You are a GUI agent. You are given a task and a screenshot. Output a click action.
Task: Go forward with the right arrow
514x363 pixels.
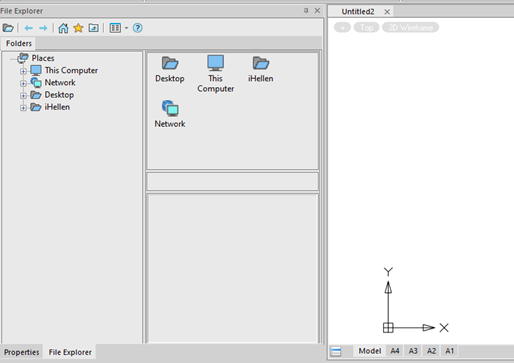pyautogui.click(x=43, y=28)
